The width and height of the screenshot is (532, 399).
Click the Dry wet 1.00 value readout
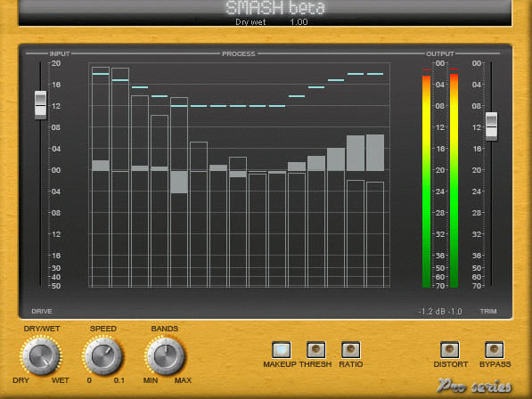pos(272,22)
